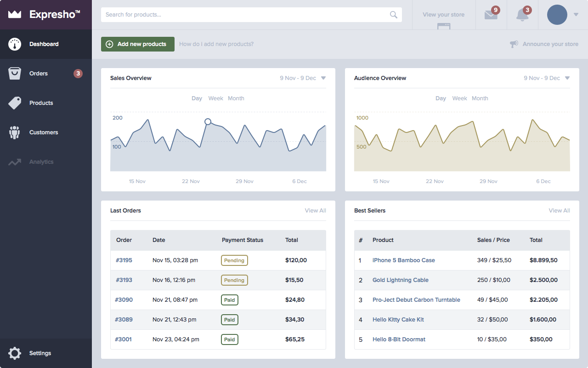The image size is (588, 368).
Task: Click the Expresho crown logo icon
Action: pyautogui.click(x=15, y=14)
